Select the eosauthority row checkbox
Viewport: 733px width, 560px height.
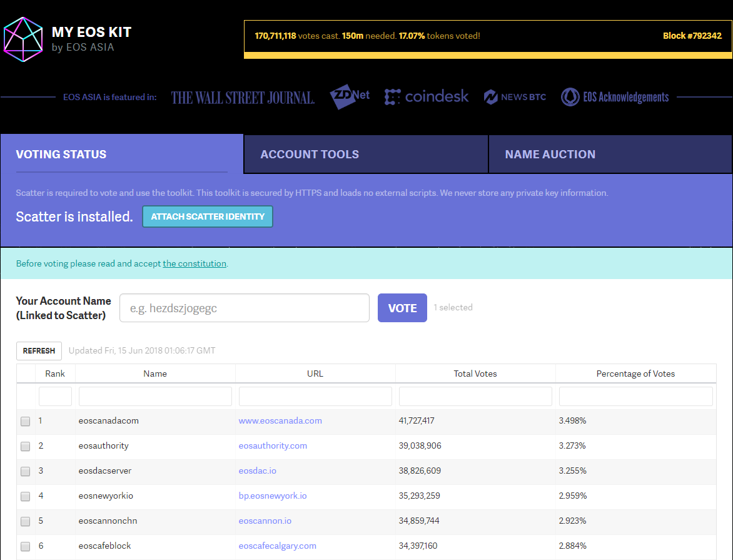point(26,446)
